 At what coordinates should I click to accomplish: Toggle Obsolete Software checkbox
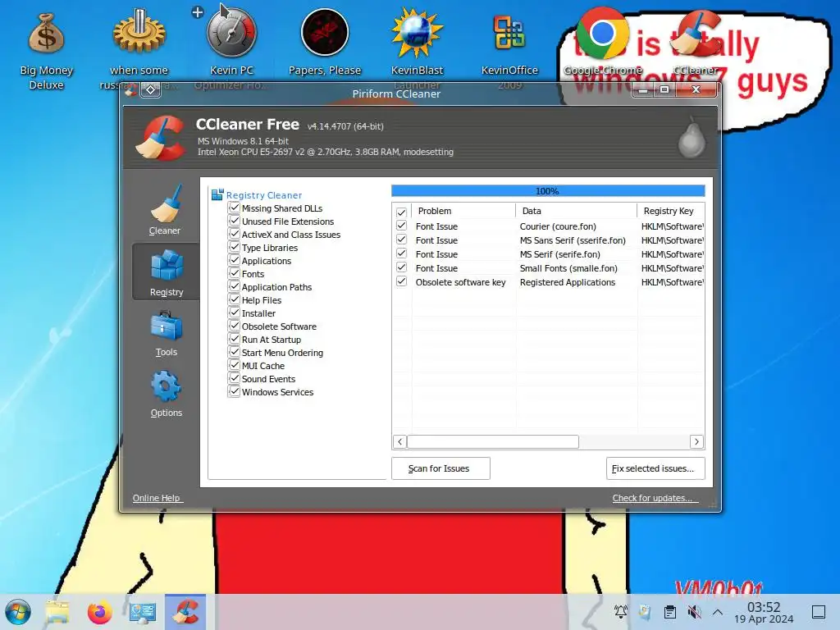[x=234, y=326]
